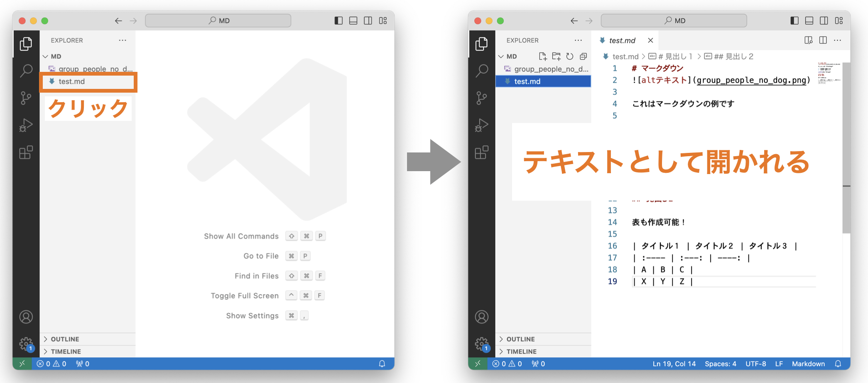Open Explorer more actions in right window

pos(578,40)
